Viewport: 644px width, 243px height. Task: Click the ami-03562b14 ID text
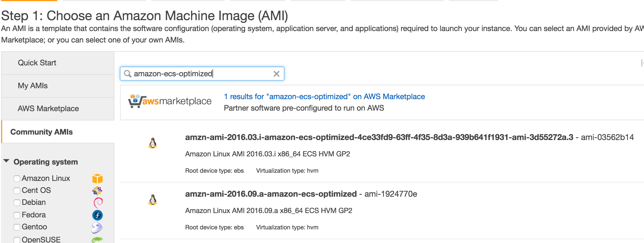[607, 137]
